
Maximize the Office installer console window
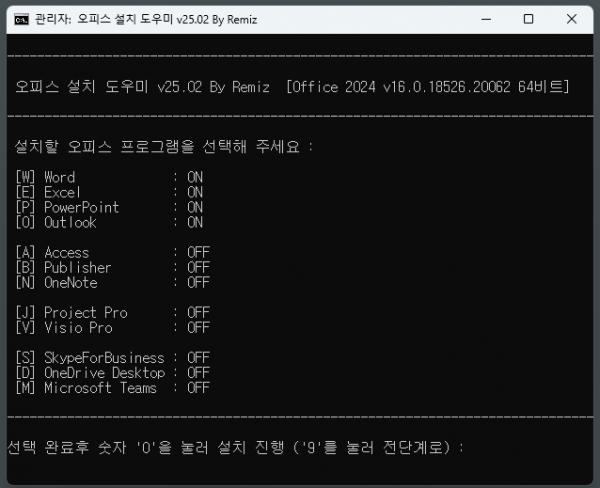coord(528,19)
